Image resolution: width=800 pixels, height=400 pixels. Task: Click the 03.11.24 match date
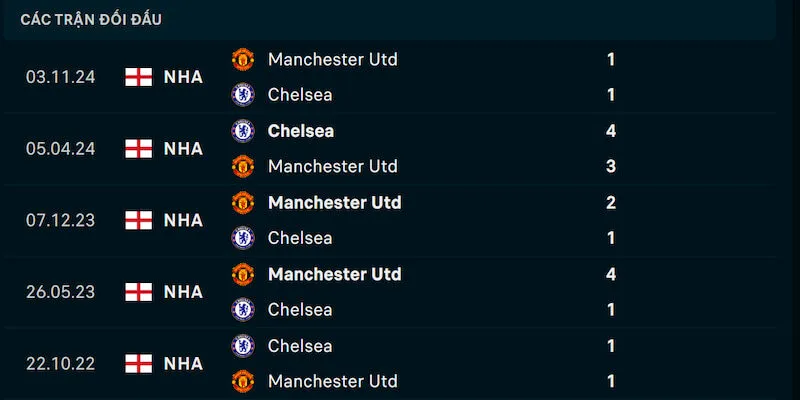point(60,77)
